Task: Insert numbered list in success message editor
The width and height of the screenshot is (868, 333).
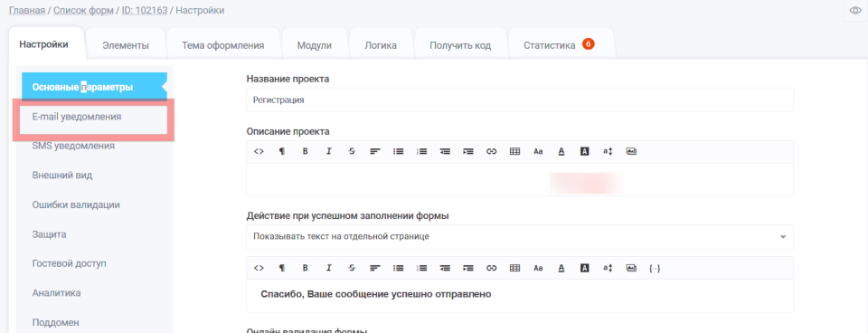Action: (422, 268)
